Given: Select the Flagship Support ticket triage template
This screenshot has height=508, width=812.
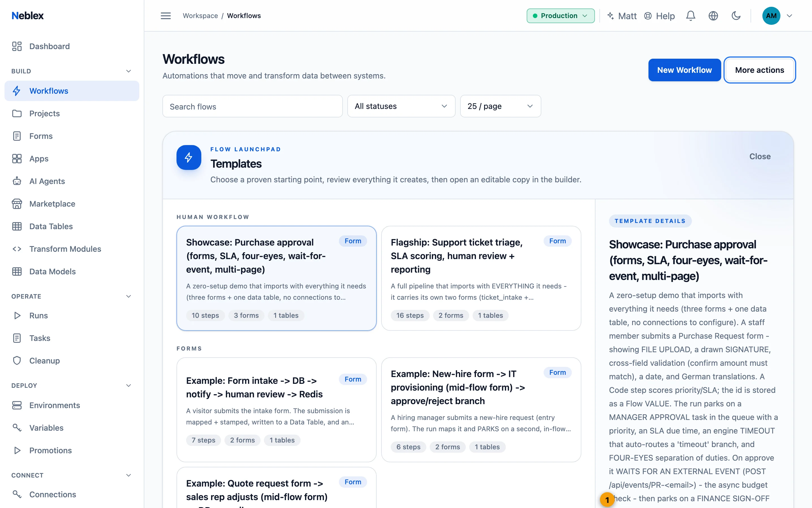Looking at the screenshot, I should 481,278.
